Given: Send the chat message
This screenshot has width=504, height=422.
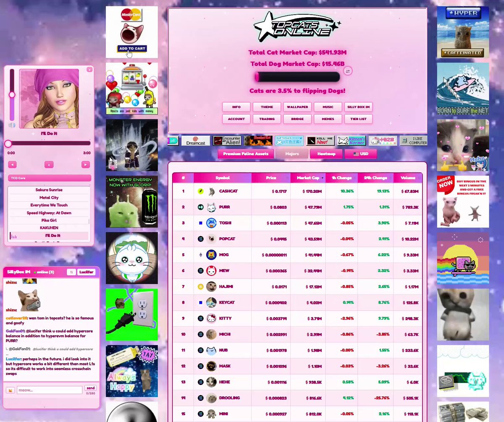Looking at the screenshot, I should [90, 388].
